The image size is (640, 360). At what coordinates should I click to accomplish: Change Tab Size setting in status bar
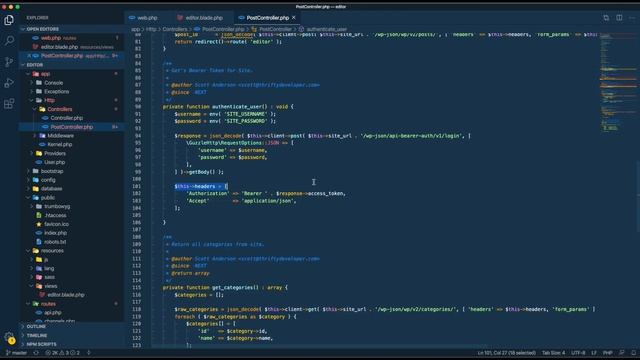click(x=553, y=353)
